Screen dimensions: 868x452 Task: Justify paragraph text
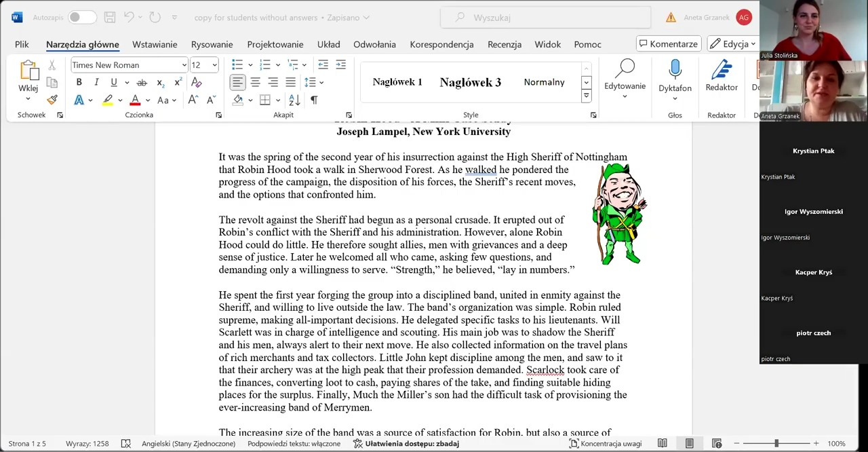(x=290, y=82)
